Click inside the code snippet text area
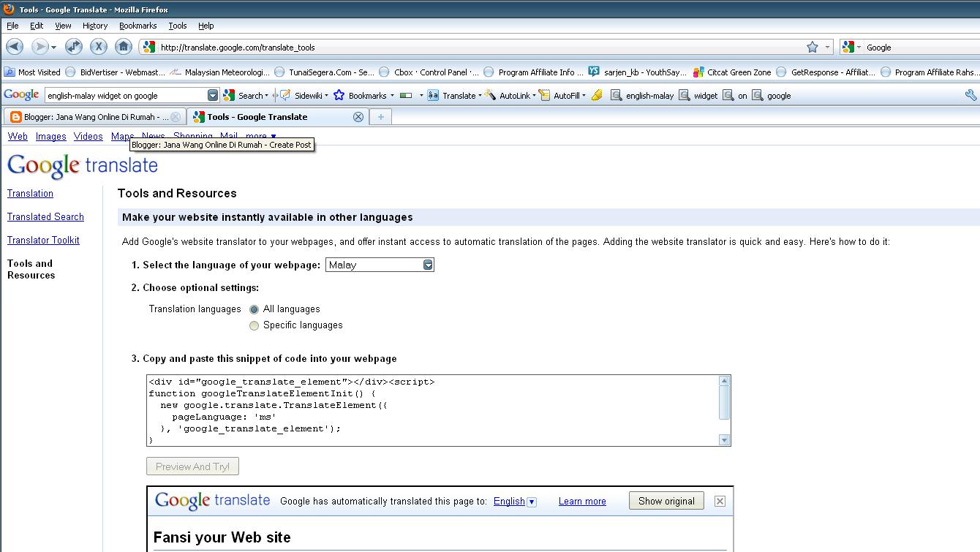 (x=432, y=411)
